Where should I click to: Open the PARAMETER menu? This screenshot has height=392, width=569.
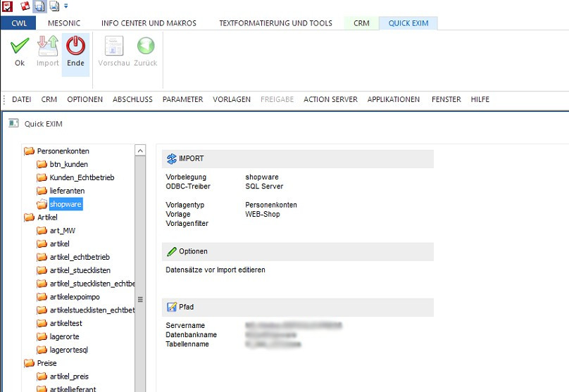coord(182,99)
